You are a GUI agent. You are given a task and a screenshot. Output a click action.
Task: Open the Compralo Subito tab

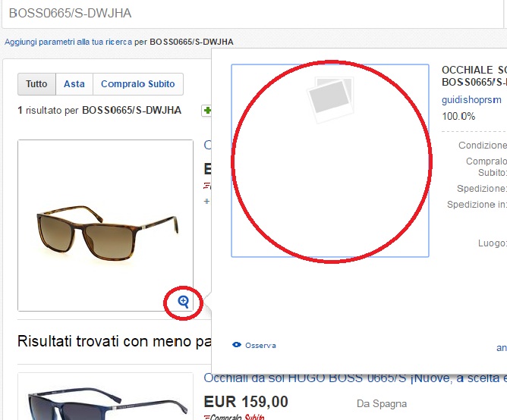coord(137,84)
